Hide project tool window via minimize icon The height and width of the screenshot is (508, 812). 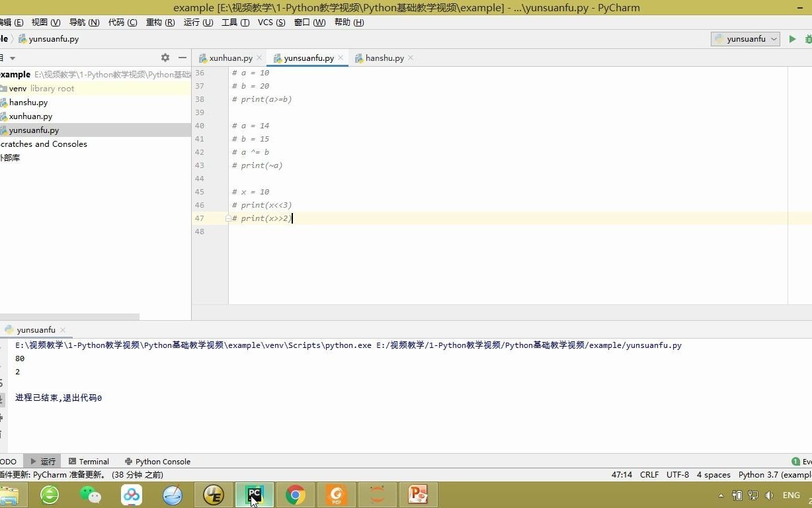183,58
